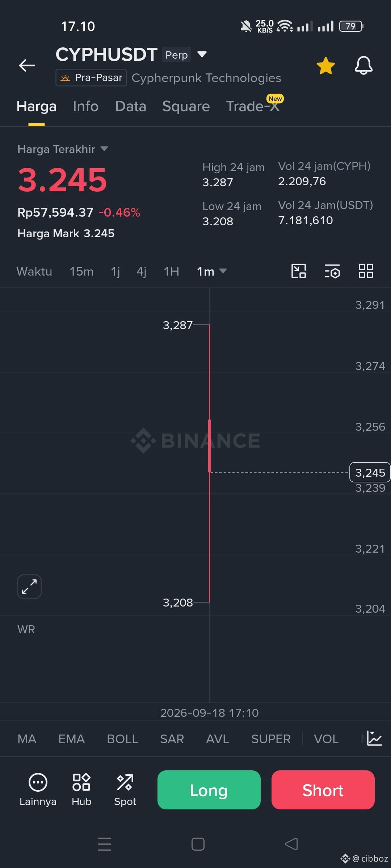Toggle the BOLL indicator

click(x=122, y=739)
